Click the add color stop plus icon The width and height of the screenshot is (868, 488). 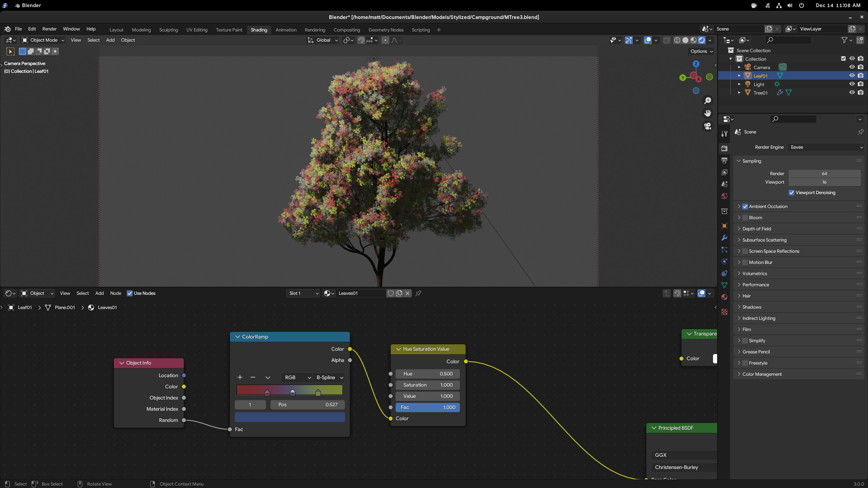240,378
